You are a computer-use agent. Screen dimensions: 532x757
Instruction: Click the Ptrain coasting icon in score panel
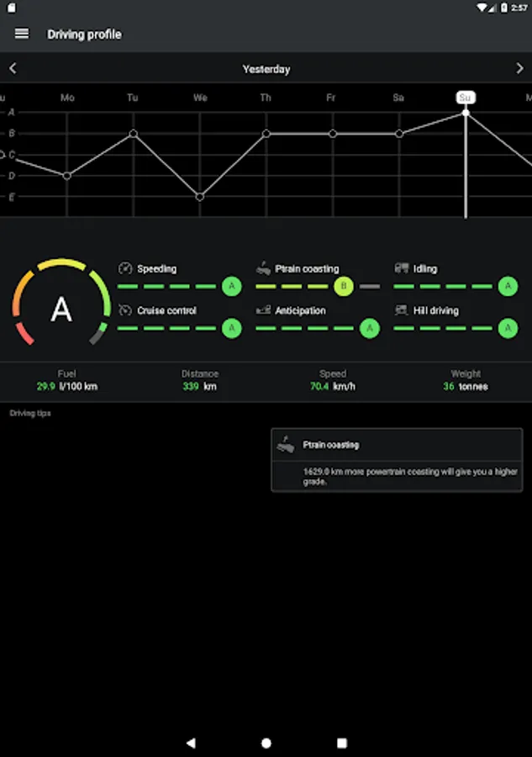tap(263, 268)
